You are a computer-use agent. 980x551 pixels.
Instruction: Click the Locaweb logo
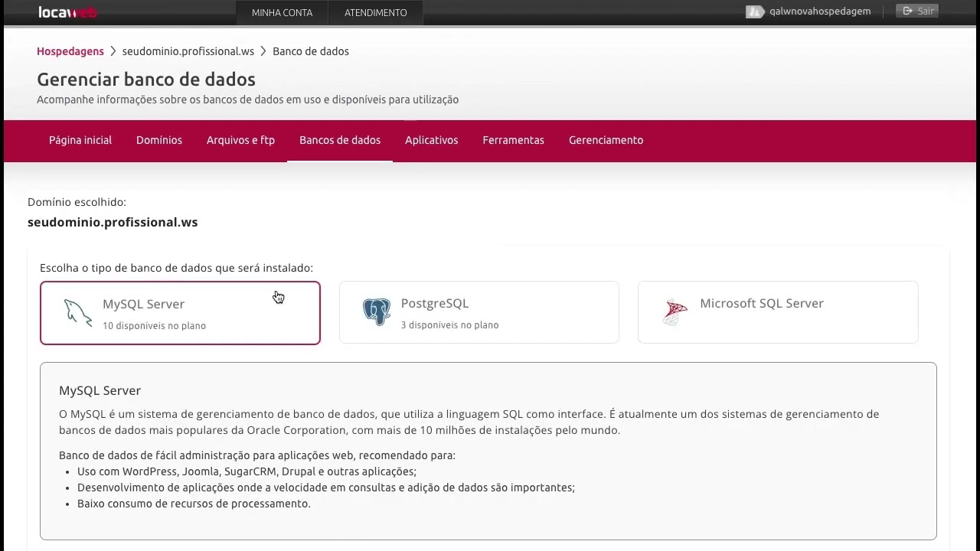click(x=67, y=12)
